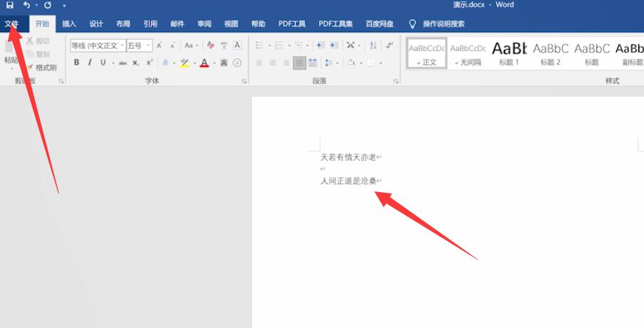The image size is (644, 328).
Task: Toggle justify alignment (highlighted button)
Action: click(300, 63)
